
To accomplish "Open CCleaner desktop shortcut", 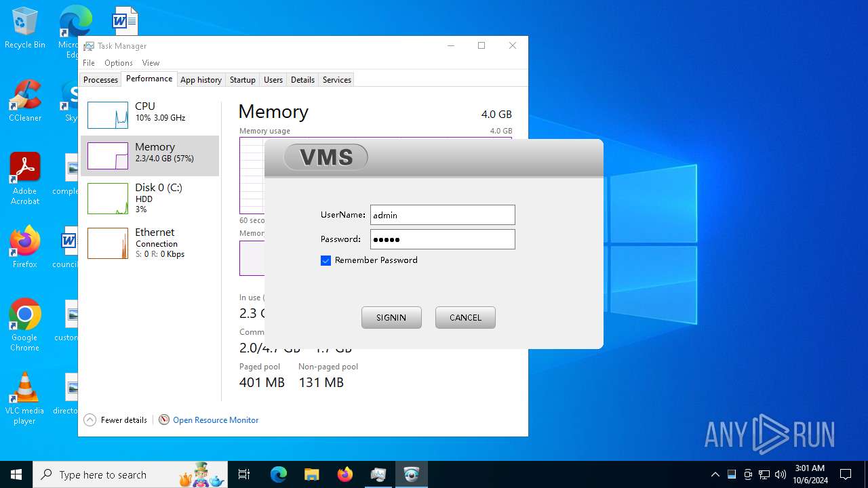I will [24, 102].
